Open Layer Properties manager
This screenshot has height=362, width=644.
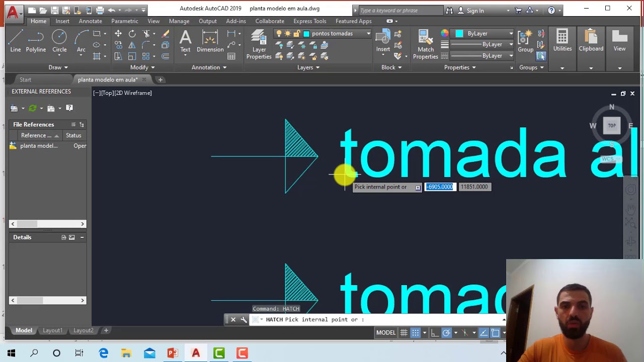click(259, 44)
